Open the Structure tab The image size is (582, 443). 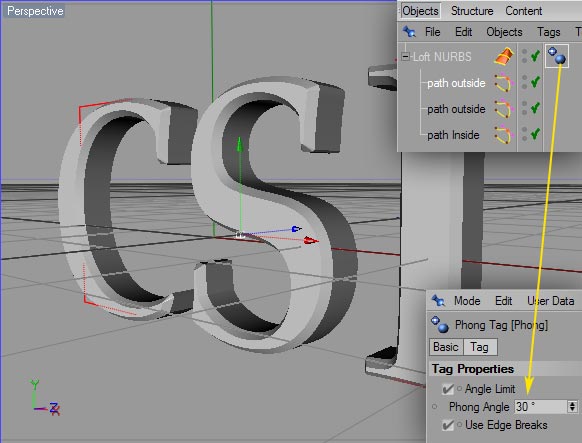pos(472,11)
